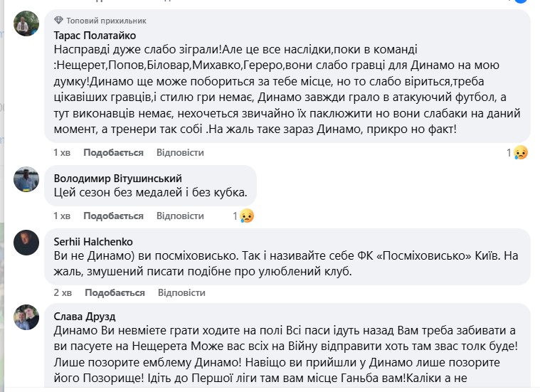
Task: Click the 1 хв timestamp on Володимир's comment
Action: [x=62, y=216]
